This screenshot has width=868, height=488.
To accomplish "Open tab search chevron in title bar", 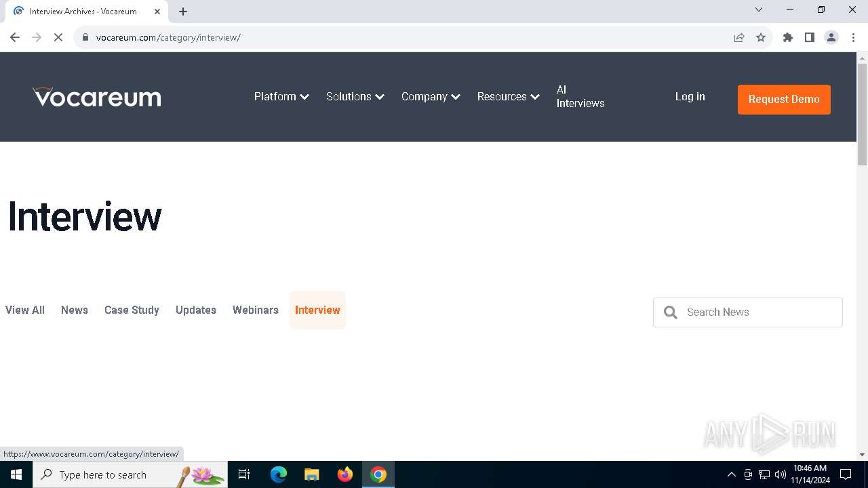I will coord(759,9).
